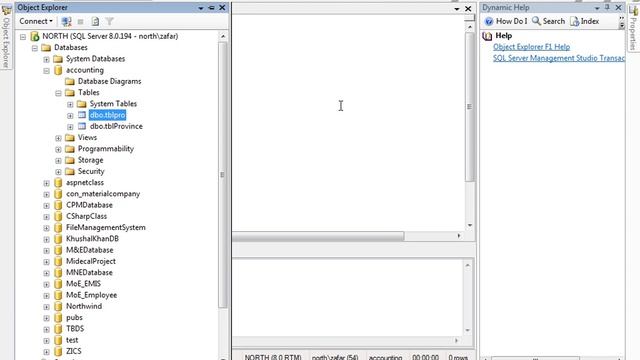
Task: Click the Index icon in Dynamic Help
Action: coord(574,21)
